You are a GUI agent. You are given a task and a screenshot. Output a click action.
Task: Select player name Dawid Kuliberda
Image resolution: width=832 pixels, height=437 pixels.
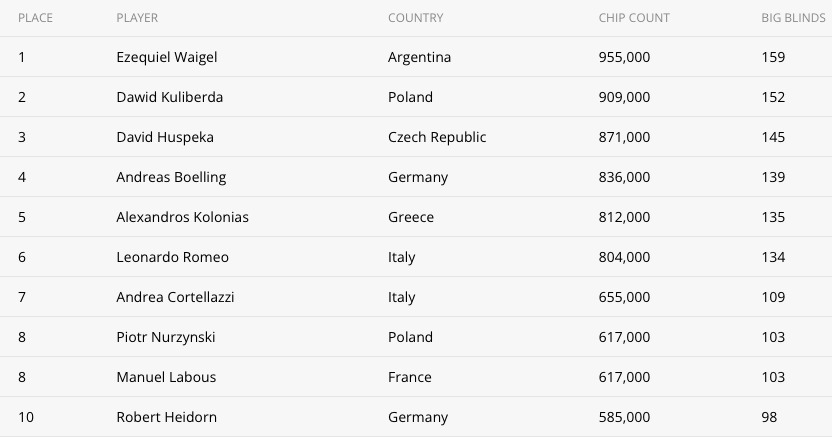(x=169, y=97)
